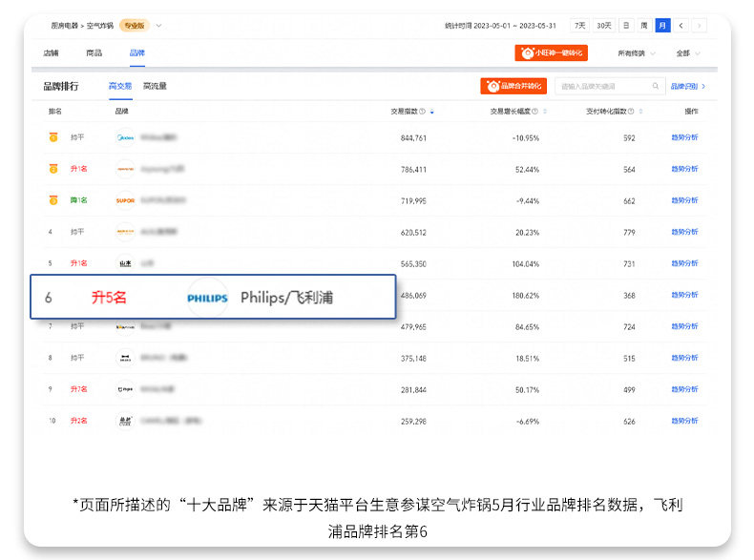Select the 日 (day) time range
This screenshot has height=560, width=754.
626,26
